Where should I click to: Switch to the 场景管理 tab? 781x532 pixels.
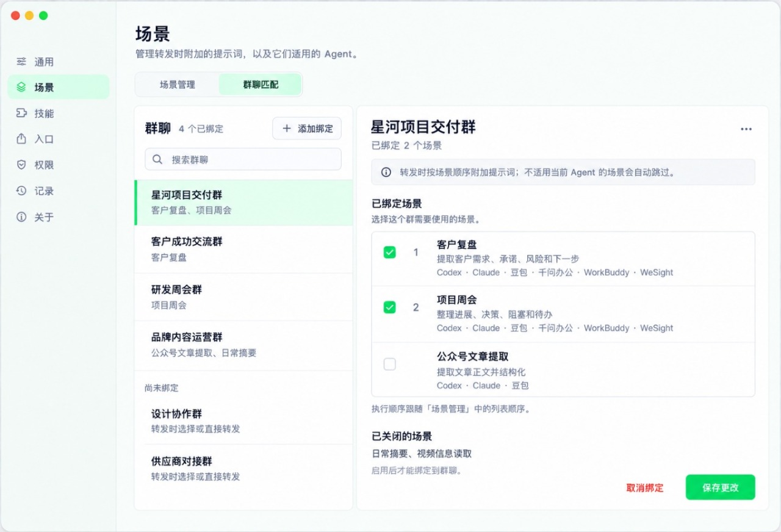click(178, 85)
